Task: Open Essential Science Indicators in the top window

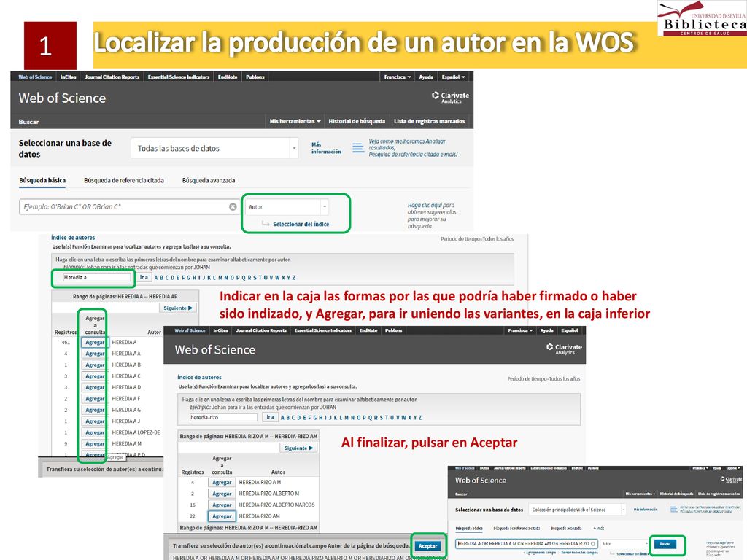Action: [179, 77]
